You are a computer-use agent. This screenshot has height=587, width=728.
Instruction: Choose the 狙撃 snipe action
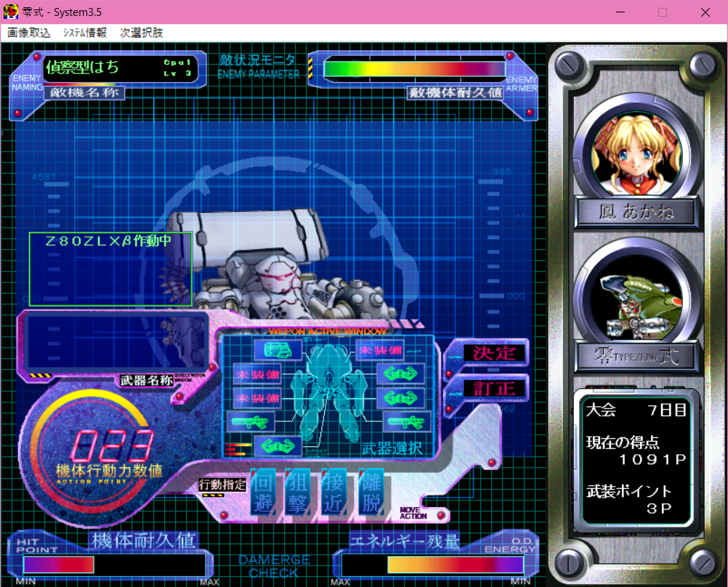[x=298, y=493]
